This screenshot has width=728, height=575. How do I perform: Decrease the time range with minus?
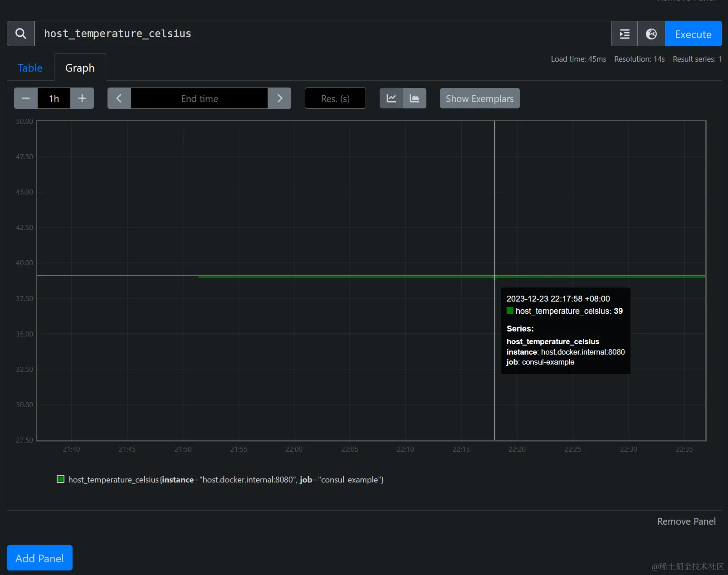(26, 98)
